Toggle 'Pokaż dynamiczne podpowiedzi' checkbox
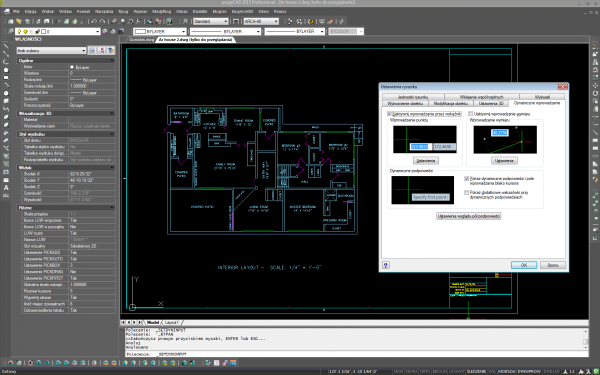The height and width of the screenshot is (375, 600). click(x=466, y=179)
